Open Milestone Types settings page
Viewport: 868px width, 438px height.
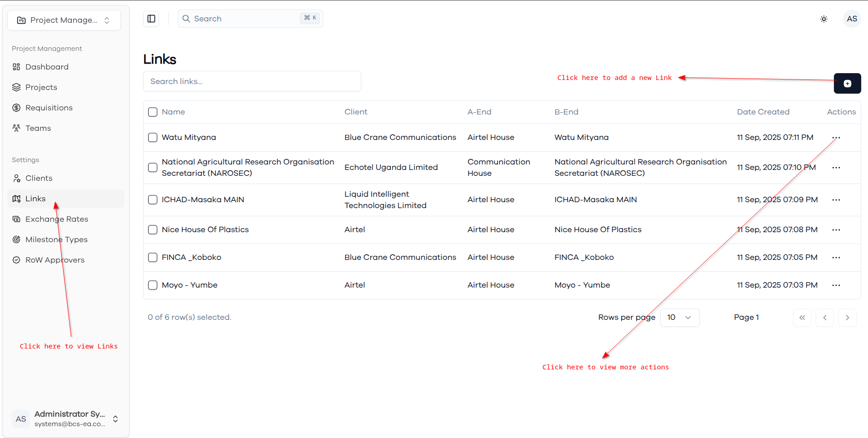[66, 239]
